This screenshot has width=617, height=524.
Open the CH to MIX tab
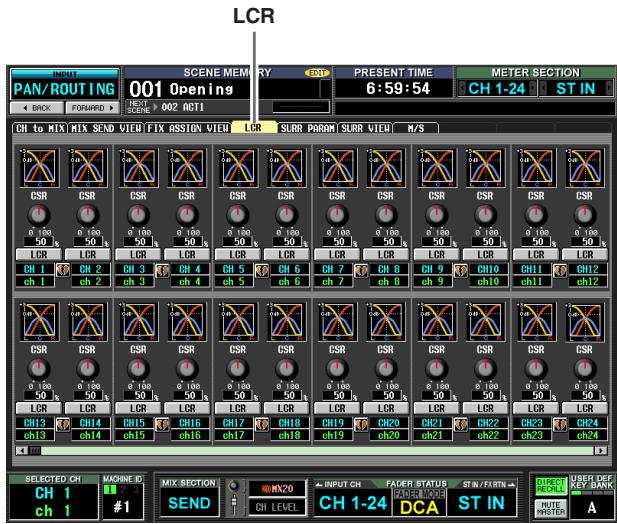point(40,128)
